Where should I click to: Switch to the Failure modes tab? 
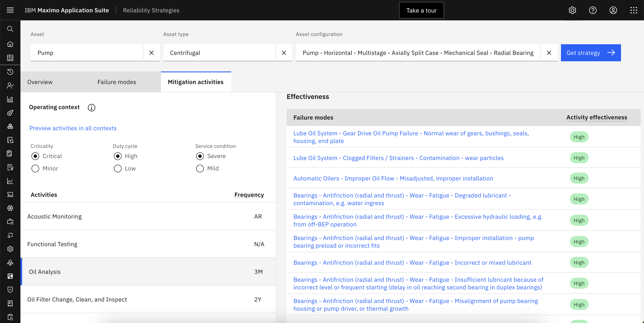[x=117, y=81]
